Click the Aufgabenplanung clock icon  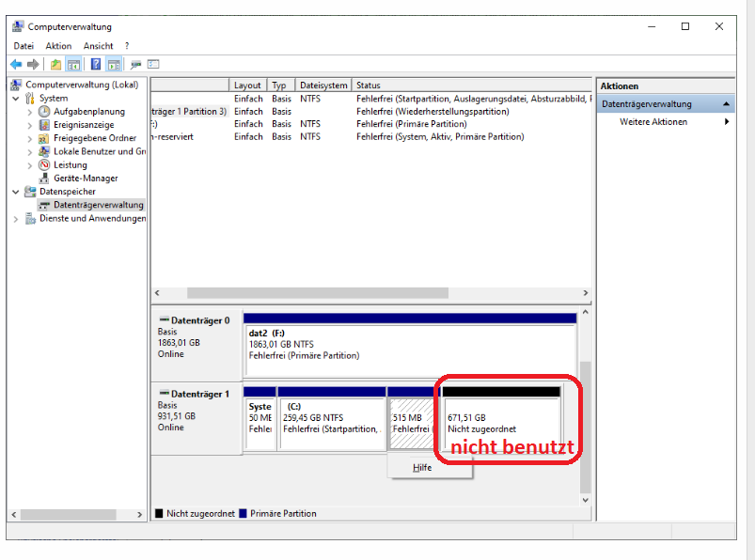tap(44, 112)
